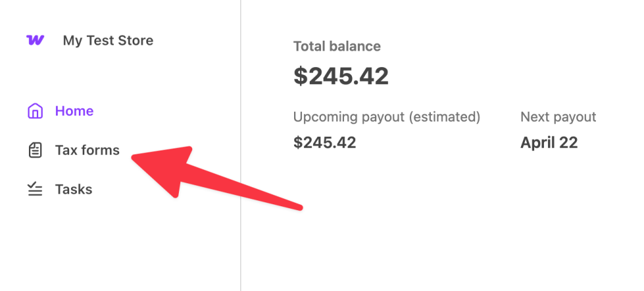Click the Total balance heading
The width and height of the screenshot is (644, 291).
337,47
